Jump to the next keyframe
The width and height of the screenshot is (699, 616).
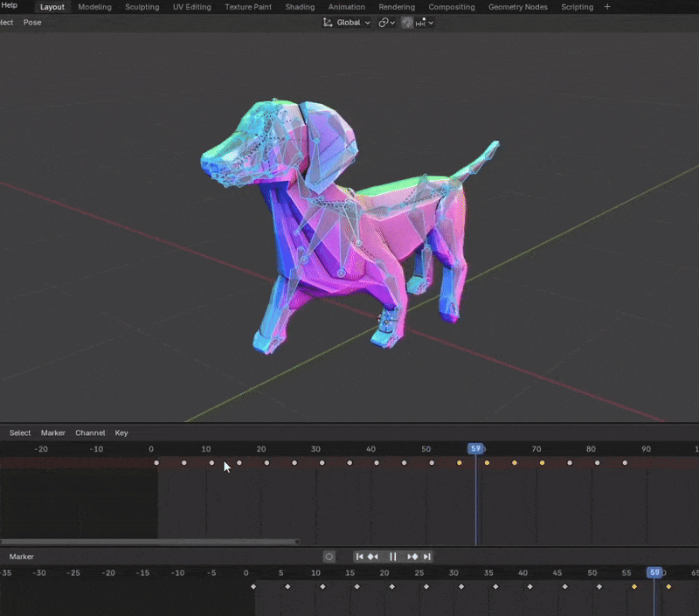pyautogui.click(x=412, y=557)
